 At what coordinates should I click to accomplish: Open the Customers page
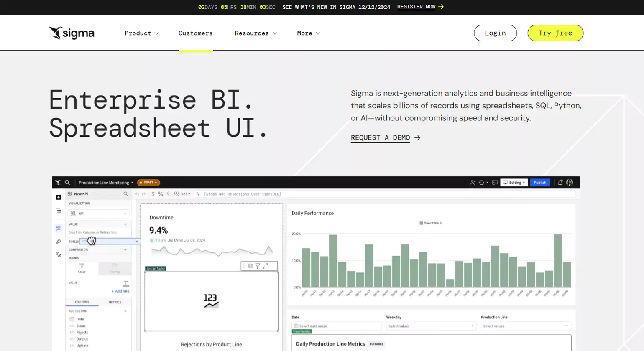195,33
